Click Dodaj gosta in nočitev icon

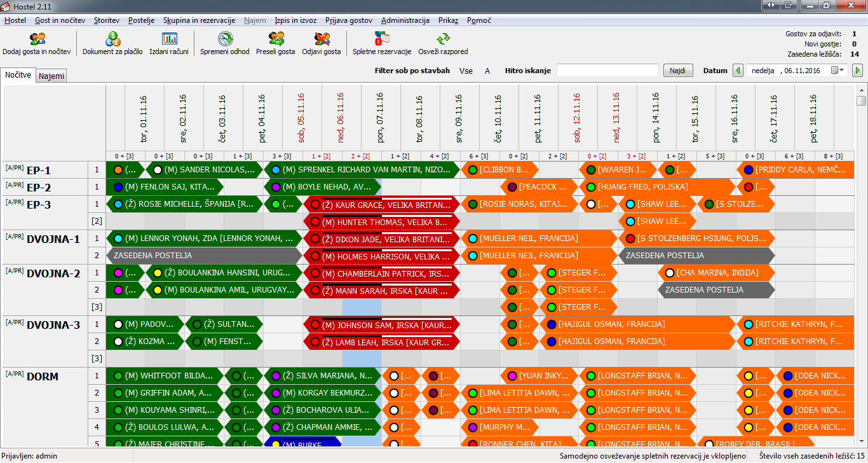tap(37, 39)
